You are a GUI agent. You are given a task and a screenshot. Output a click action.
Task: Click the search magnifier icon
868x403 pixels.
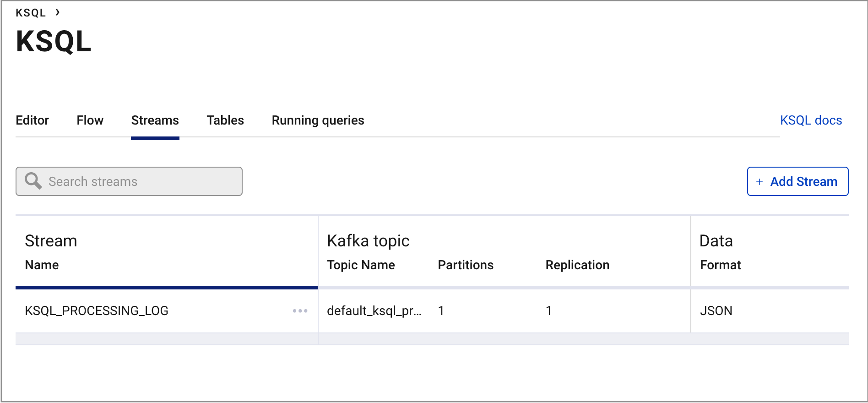[x=33, y=181]
